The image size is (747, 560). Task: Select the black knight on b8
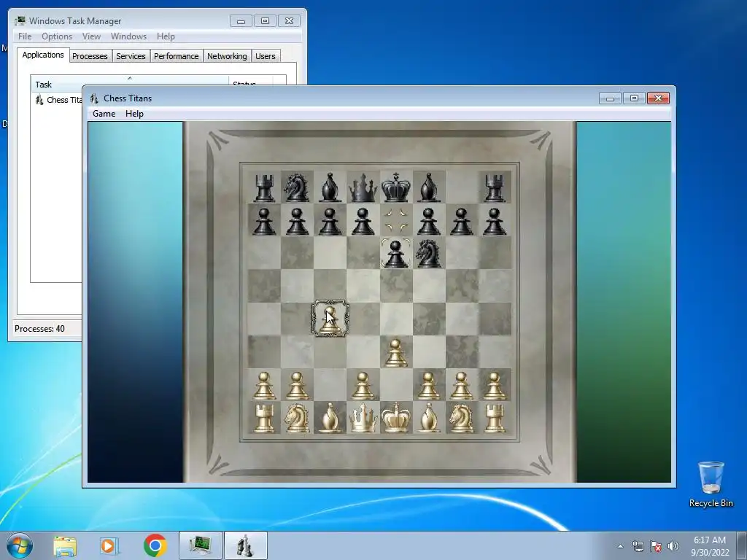297,187
